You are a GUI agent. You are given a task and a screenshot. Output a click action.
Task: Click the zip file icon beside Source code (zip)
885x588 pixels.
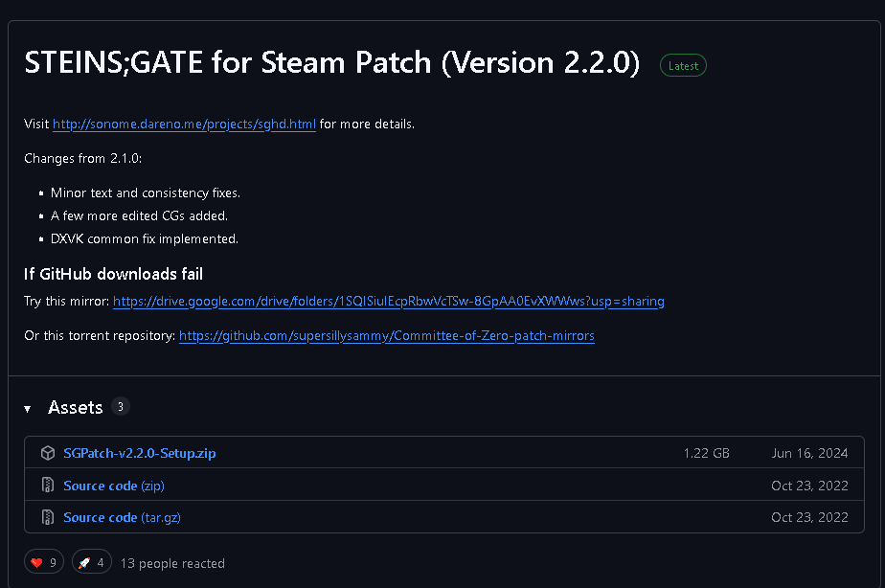pos(48,486)
